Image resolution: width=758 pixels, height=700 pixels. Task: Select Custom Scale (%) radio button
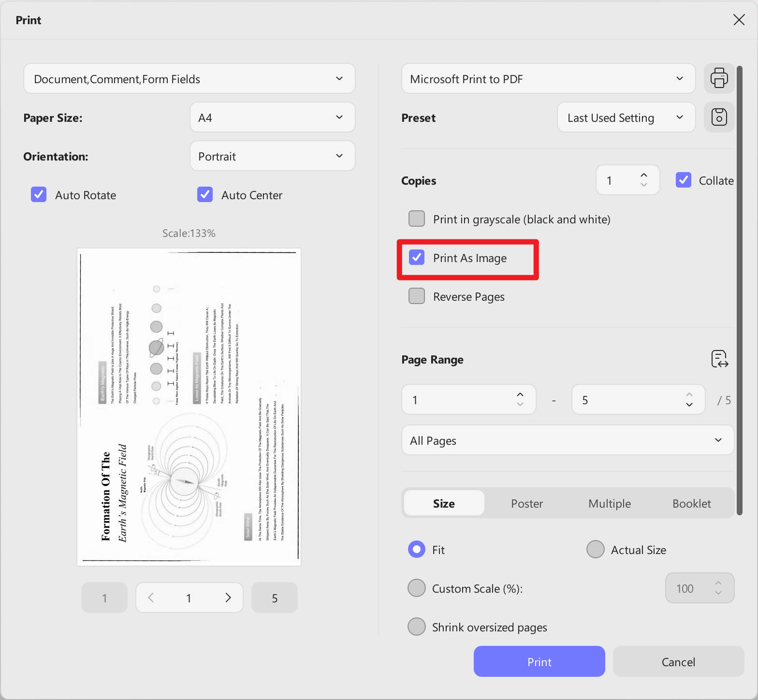pyautogui.click(x=417, y=588)
